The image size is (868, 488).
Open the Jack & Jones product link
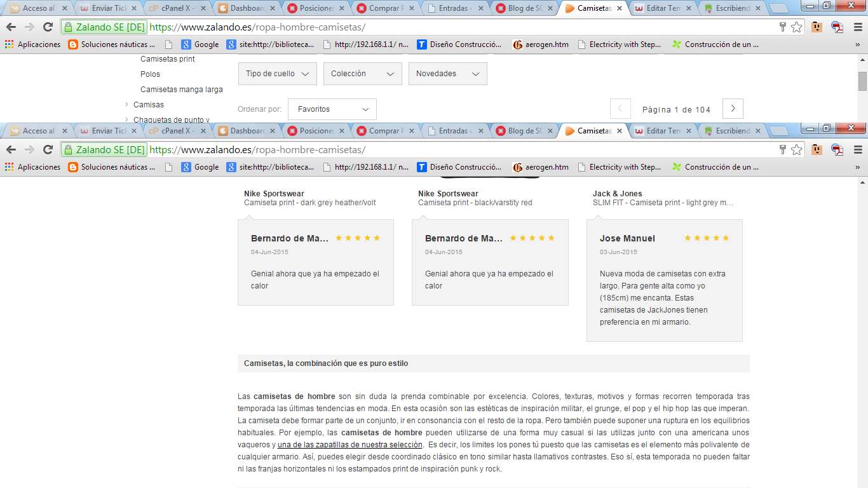(x=663, y=198)
